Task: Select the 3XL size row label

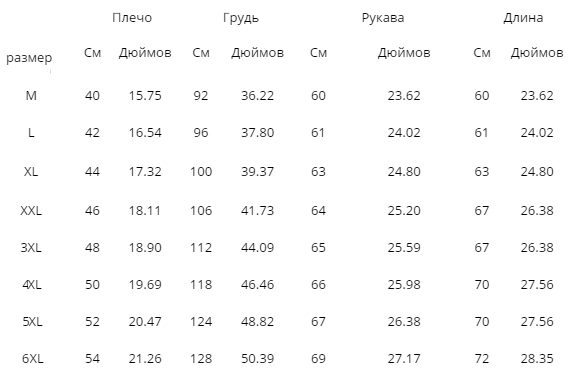Action: click(x=31, y=248)
